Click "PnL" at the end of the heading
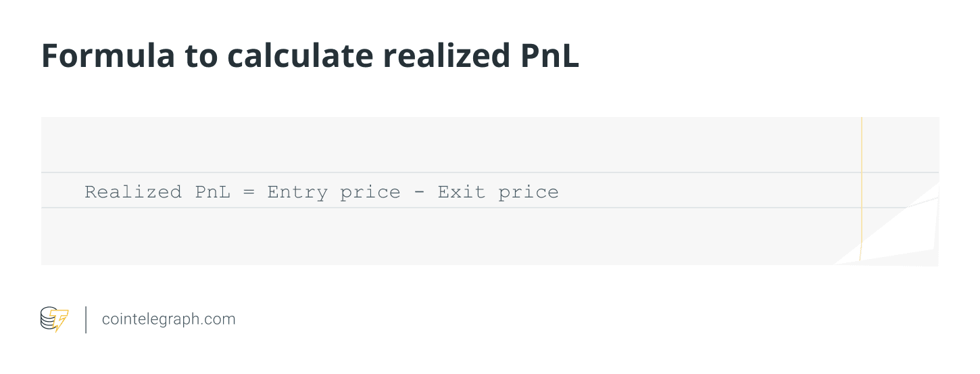 coord(548,56)
